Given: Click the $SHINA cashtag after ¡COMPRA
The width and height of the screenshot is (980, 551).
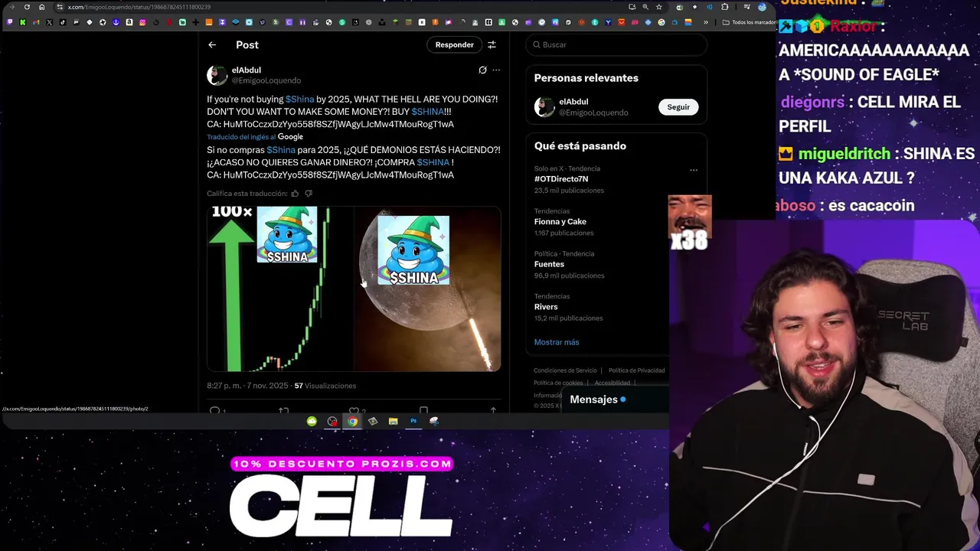Looking at the screenshot, I should [x=433, y=162].
